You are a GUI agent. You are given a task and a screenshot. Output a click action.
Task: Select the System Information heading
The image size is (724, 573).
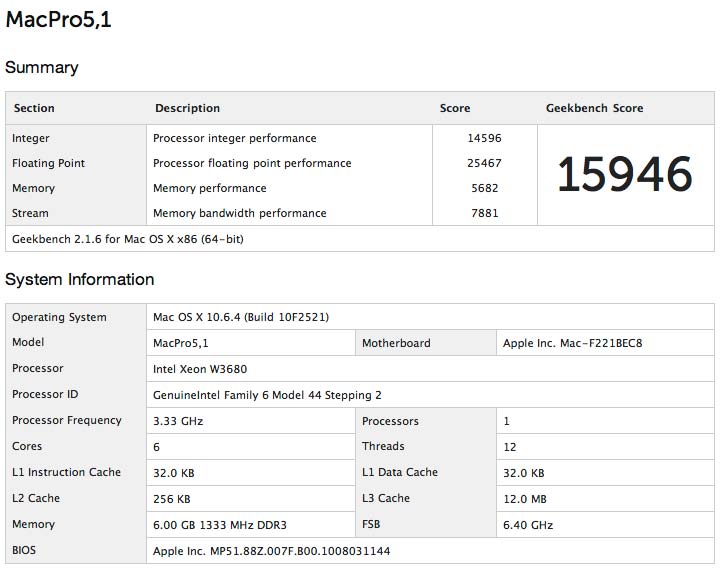[x=79, y=279]
